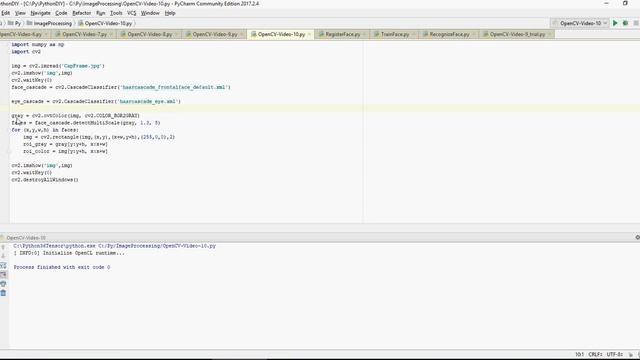Open the Run menu
The image size is (640, 360).
pyautogui.click(x=101, y=13)
